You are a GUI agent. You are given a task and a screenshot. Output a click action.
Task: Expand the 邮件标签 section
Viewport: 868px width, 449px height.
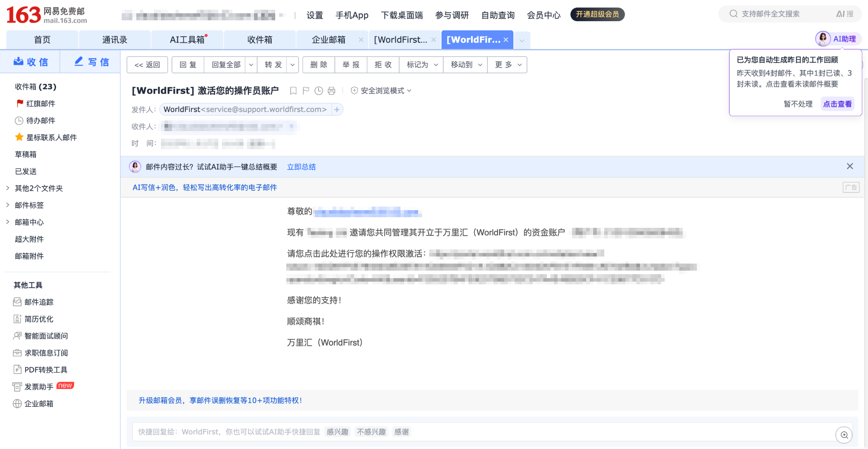point(7,205)
